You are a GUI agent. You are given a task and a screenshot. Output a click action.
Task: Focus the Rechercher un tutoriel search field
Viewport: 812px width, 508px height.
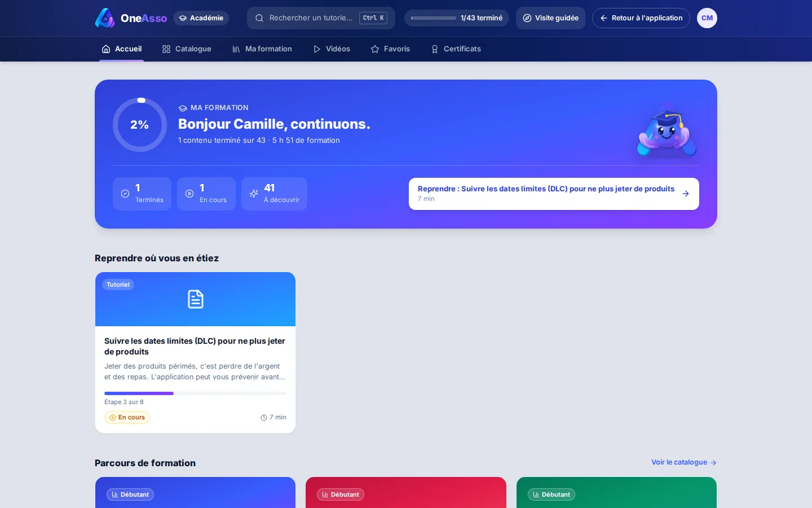tap(321, 18)
